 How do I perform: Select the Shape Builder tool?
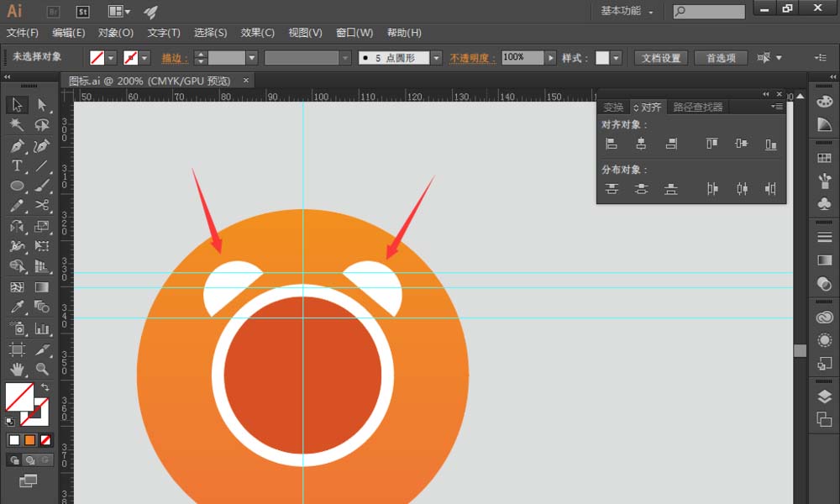[17, 266]
